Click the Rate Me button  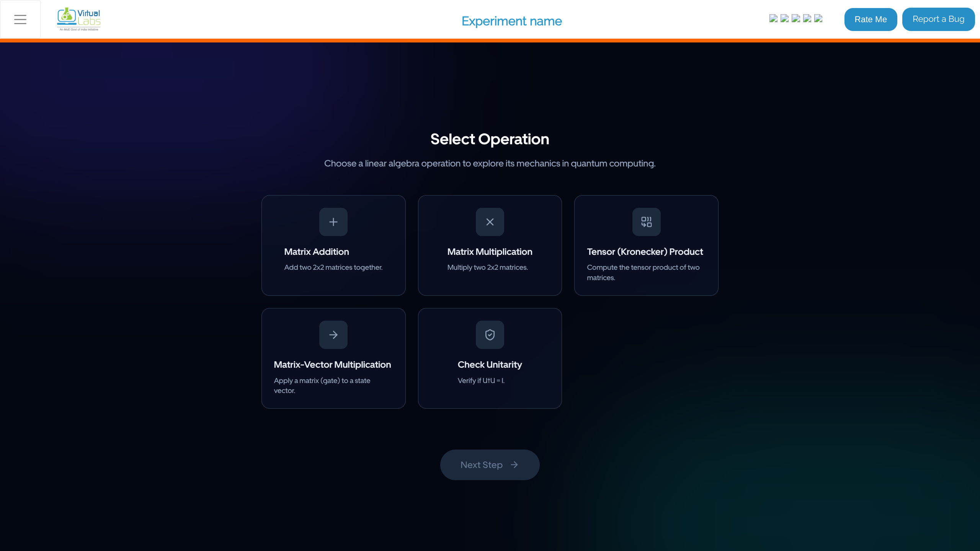871,19
